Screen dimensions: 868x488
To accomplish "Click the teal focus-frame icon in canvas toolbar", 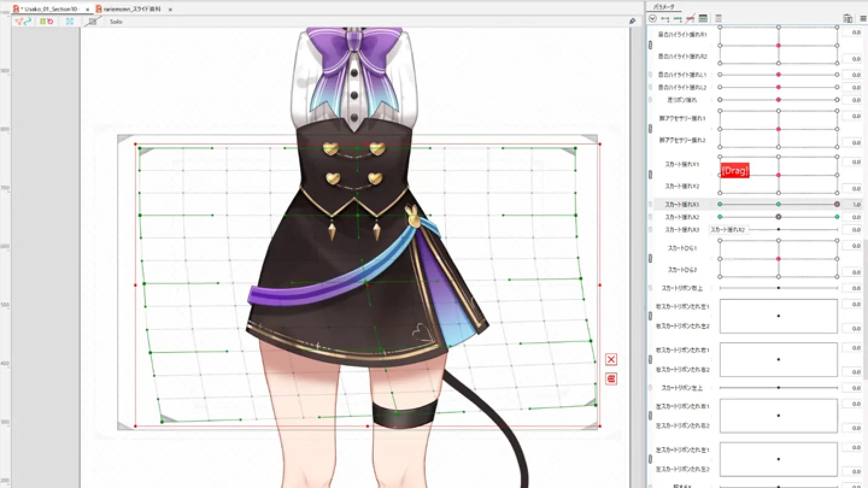I will [x=69, y=21].
